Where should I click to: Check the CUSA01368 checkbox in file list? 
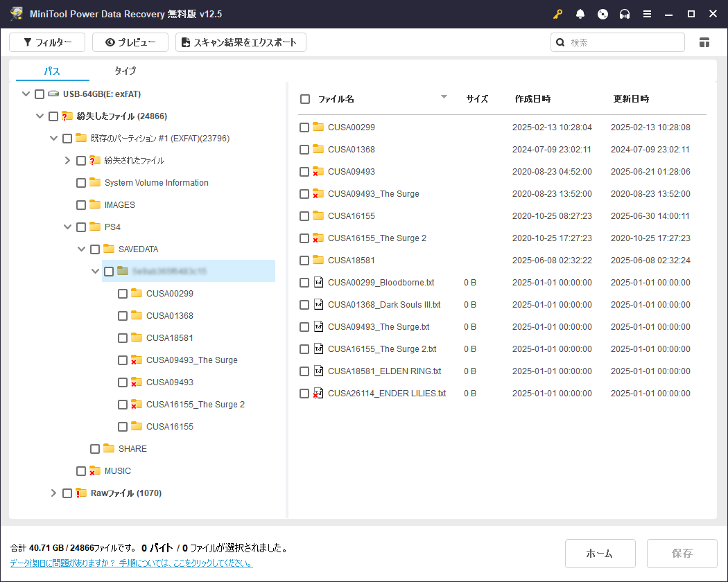pyautogui.click(x=304, y=150)
